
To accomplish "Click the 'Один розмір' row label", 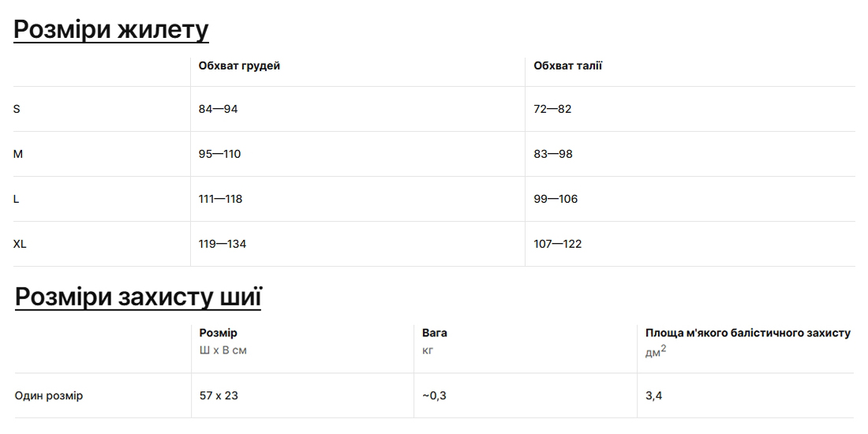I will (49, 395).
